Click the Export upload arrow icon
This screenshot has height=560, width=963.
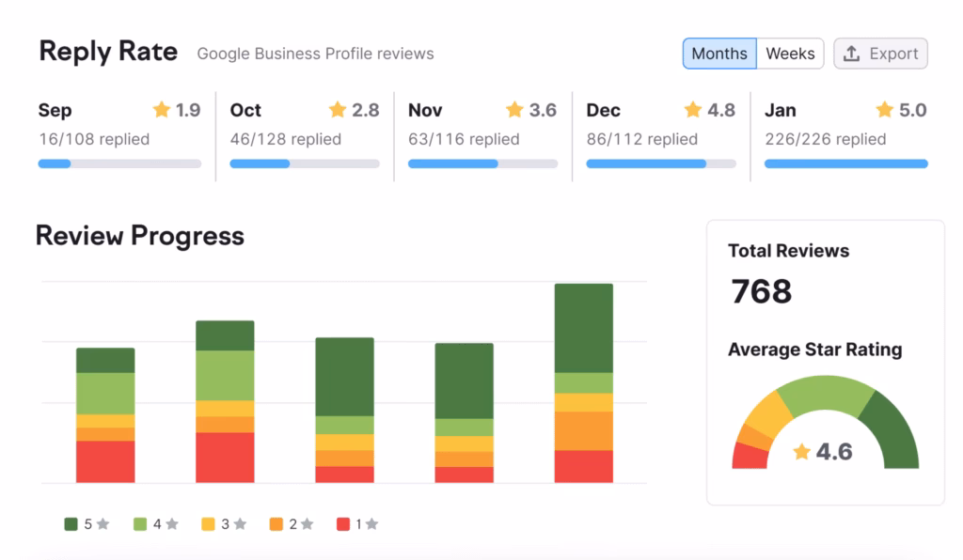coord(851,54)
